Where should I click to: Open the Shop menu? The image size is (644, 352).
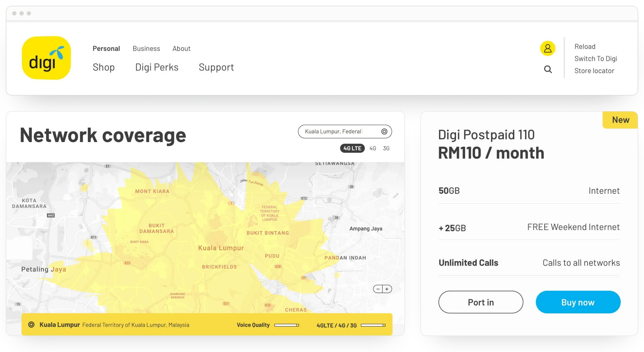[x=104, y=67]
